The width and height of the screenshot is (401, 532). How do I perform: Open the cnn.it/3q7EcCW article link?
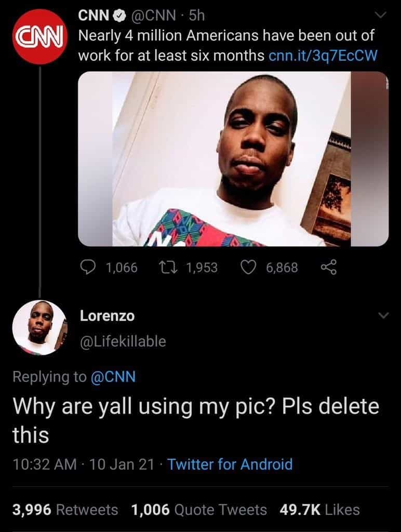pos(322,55)
